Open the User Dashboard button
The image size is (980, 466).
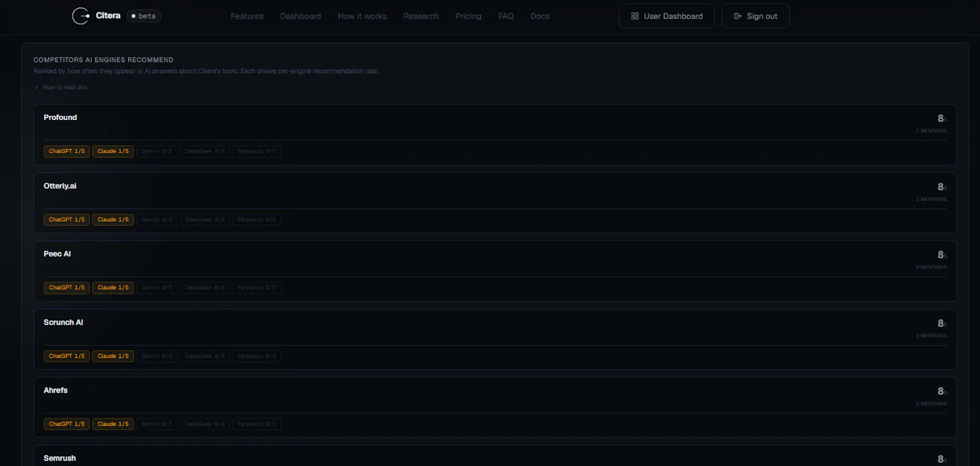(666, 16)
